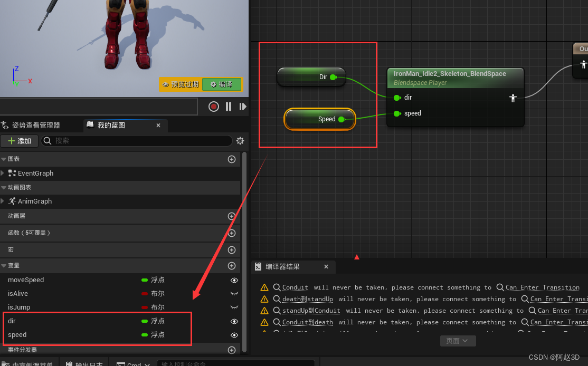Click the 函数 (5可覆盖) section header
The height and width of the screenshot is (366, 588).
120,233
